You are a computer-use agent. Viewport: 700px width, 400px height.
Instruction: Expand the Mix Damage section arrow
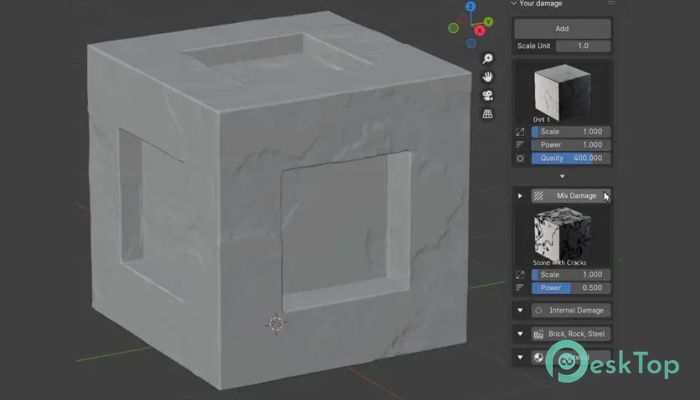(x=520, y=196)
